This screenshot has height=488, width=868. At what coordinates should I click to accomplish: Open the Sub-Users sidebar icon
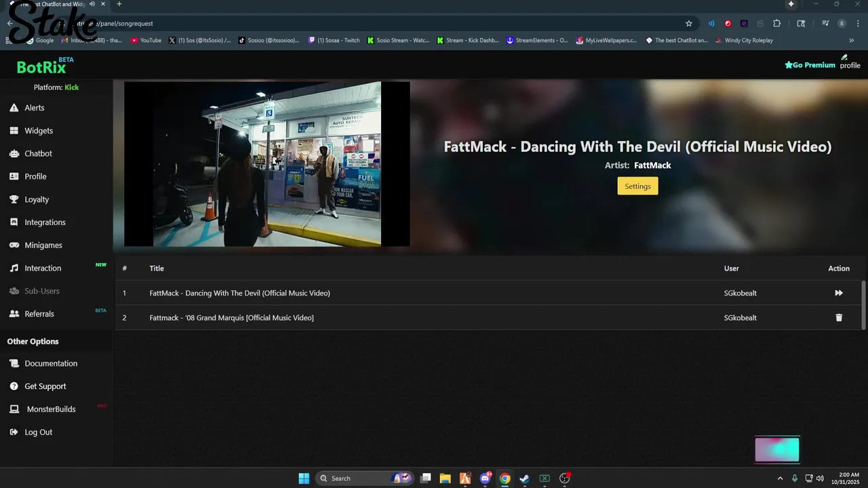14,291
